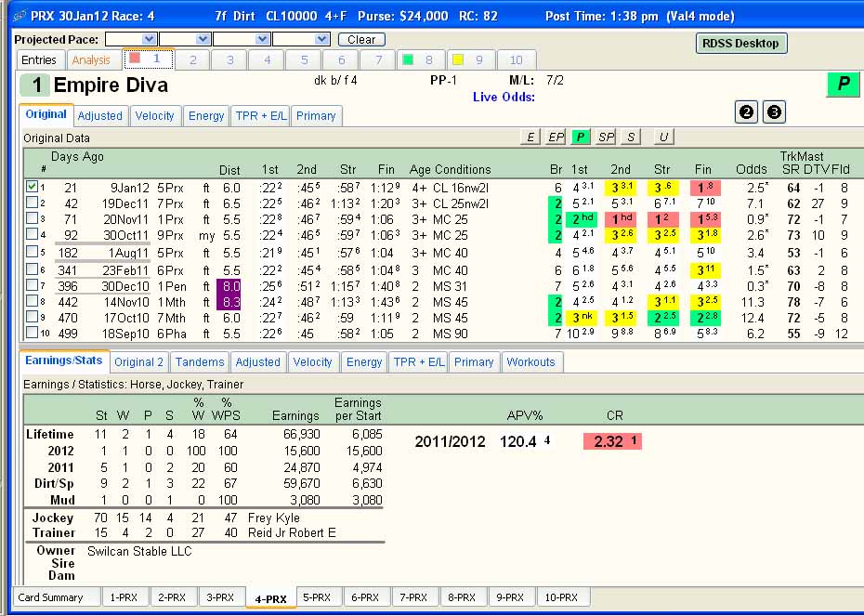This screenshot has width=864, height=616.
Task: Switch to the Entries tab
Action: click(39, 60)
